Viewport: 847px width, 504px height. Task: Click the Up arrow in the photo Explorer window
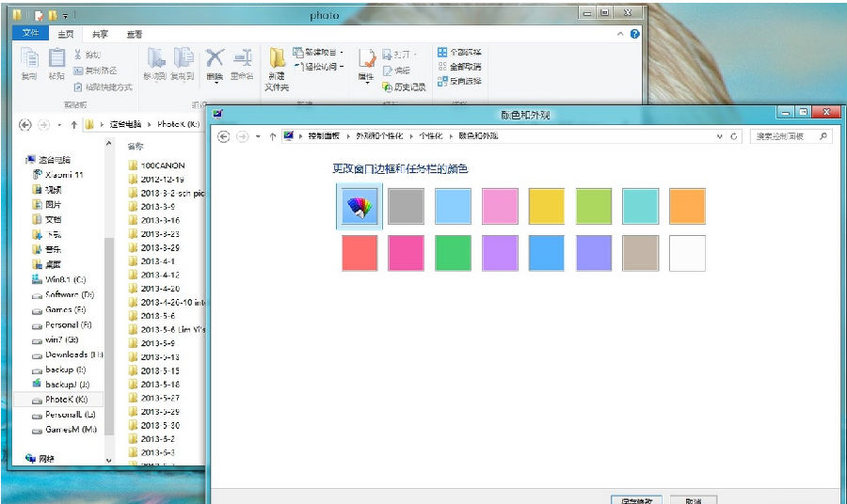74,125
